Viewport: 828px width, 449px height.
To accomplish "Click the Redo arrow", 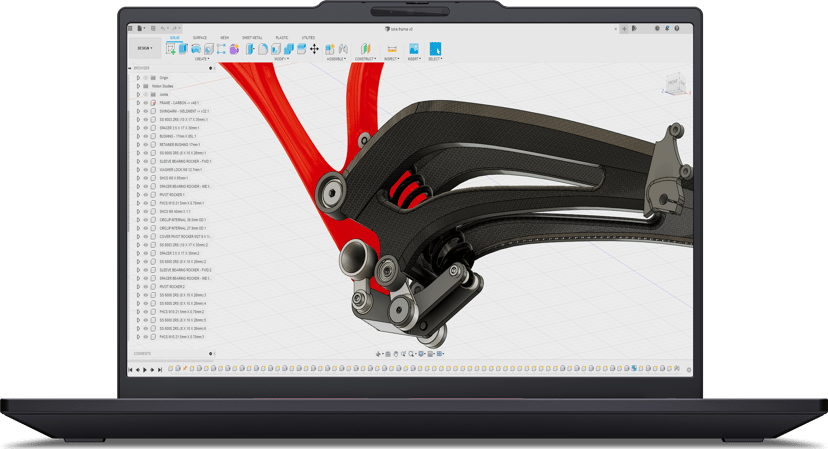I will point(174,29).
